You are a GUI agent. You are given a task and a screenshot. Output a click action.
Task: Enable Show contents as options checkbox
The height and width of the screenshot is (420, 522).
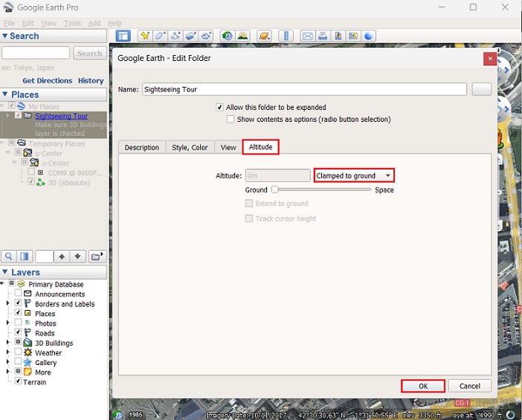coord(231,119)
